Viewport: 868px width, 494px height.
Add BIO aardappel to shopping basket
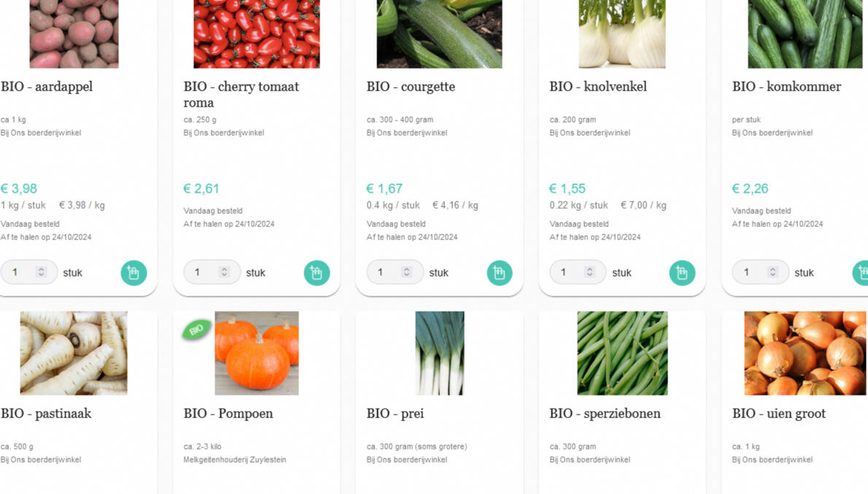coord(133,273)
